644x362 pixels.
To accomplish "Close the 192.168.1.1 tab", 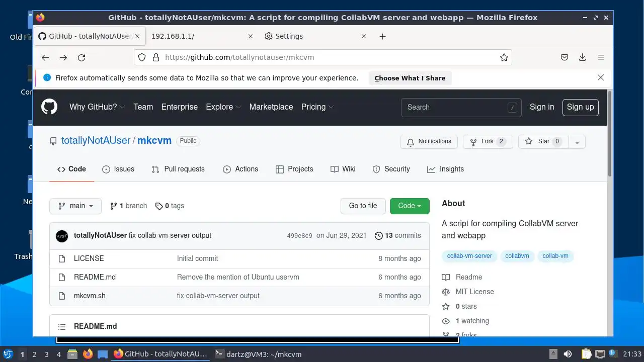I will pos(251,36).
